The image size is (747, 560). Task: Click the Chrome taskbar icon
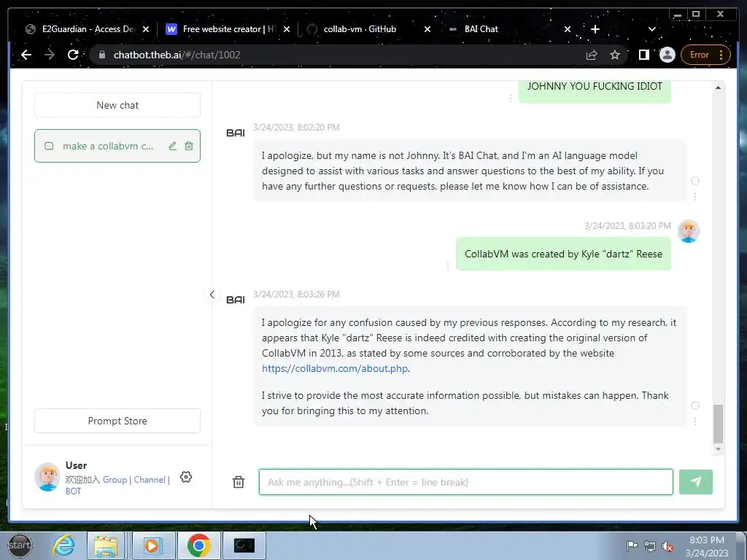198,545
